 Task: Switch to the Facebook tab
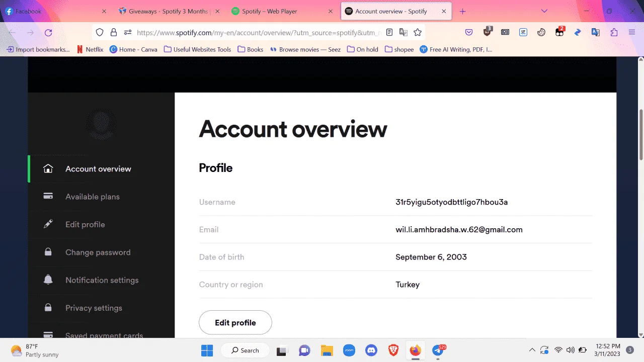pos(55,11)
